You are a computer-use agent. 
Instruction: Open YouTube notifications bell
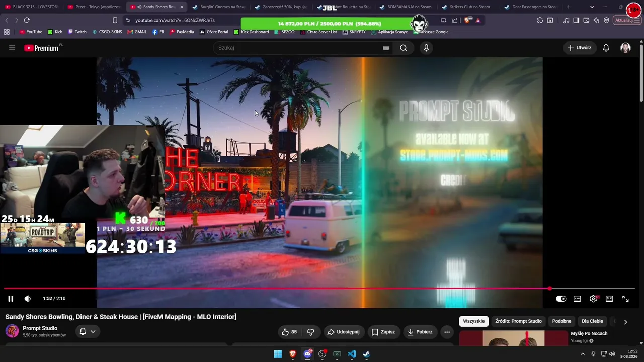tap(606, 48)
